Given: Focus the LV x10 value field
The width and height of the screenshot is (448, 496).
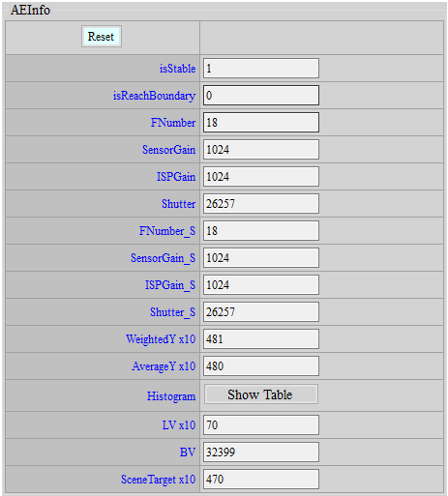Looking at the screenshot, I should pos(261,425).
